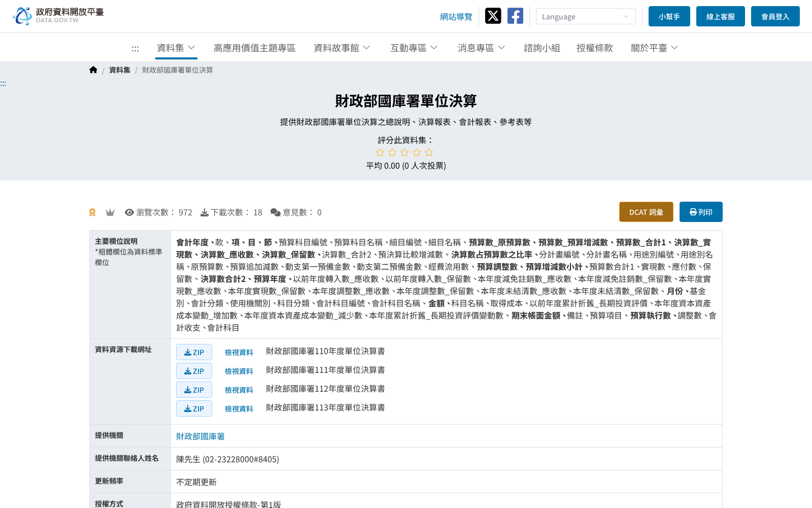View data for 111年度單位決算書
This screenshot has width=812, height=508.
click(x=239, y=371)
